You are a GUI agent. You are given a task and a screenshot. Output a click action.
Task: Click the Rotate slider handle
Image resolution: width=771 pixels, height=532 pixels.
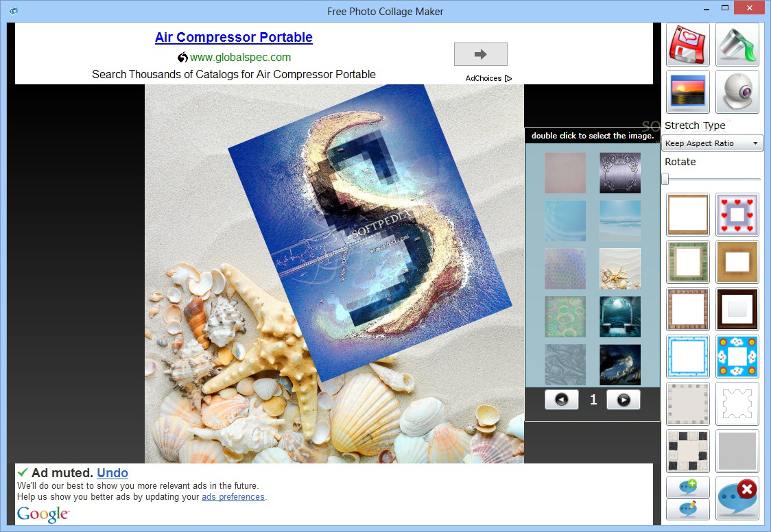coord(665,179)
